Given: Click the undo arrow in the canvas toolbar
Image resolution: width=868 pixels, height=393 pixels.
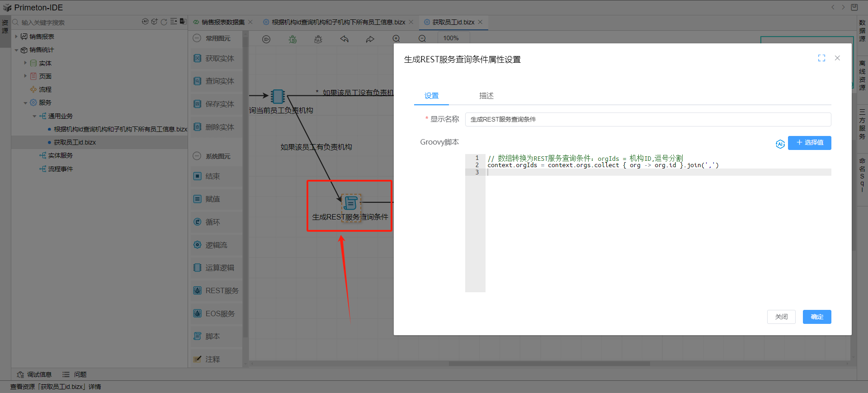Looking at the screenshot, I should [344, 39].
